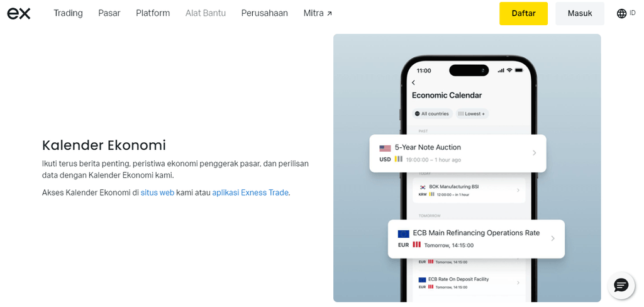Open the Platform menu
The width and height of the screenshot is (644, 307).
tap(153, 13)
